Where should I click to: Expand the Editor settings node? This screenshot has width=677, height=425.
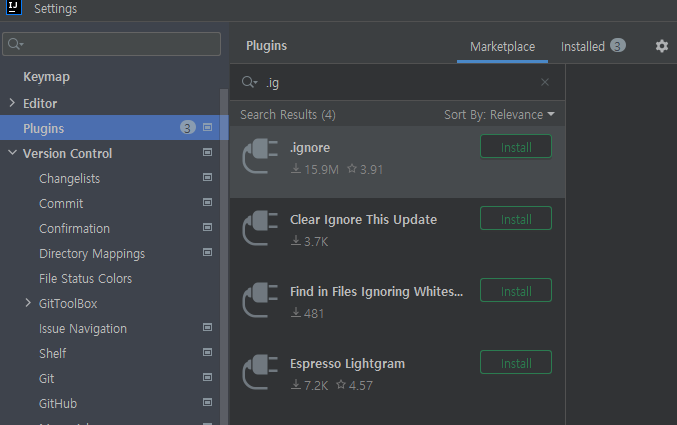[12, 103]
